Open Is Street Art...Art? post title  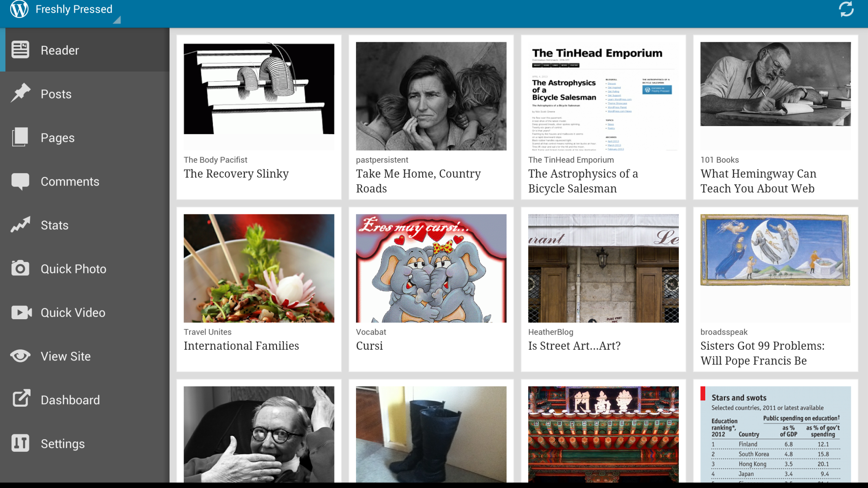tap(574, 346)
